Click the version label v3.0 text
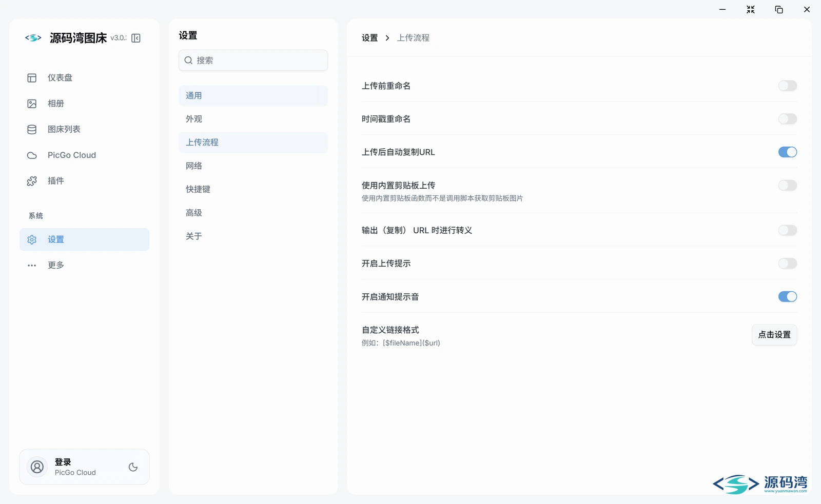This screenshot has width=821, height=504. click(119, 38)
